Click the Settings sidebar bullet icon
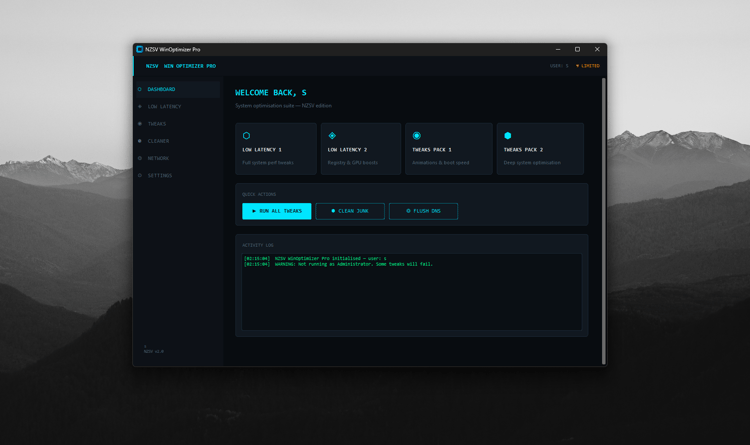Image resolution: width=750 pixels, height=445 pixels. click(x=140, y=176)
